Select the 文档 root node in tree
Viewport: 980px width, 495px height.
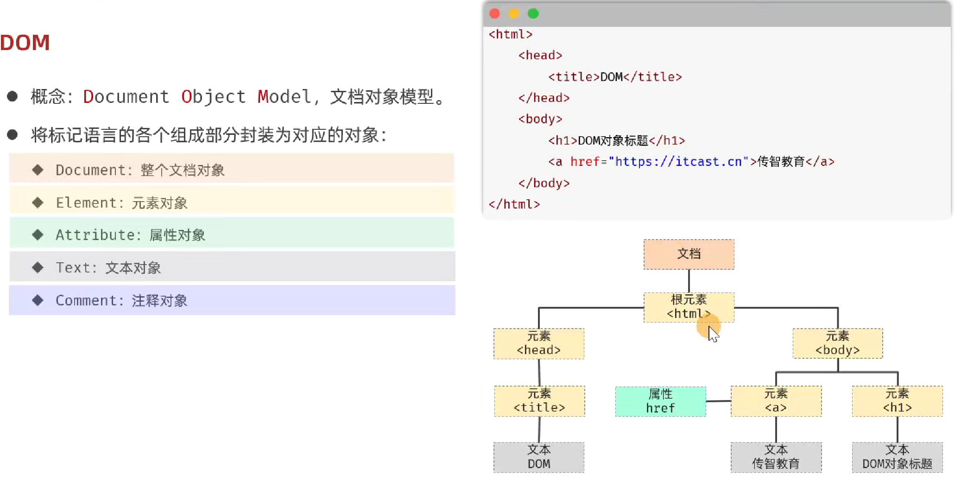coord(689,254)
